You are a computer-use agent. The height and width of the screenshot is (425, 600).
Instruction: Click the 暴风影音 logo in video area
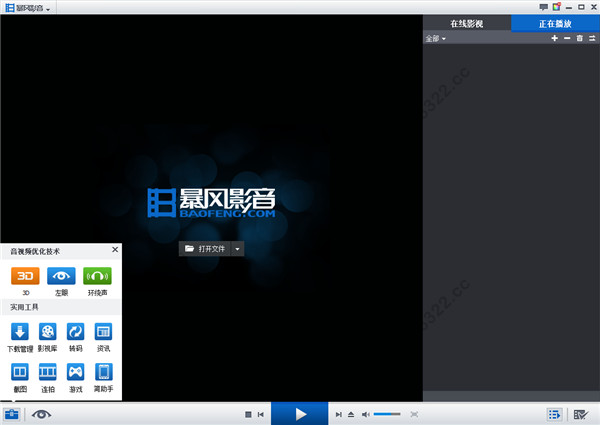211,203
